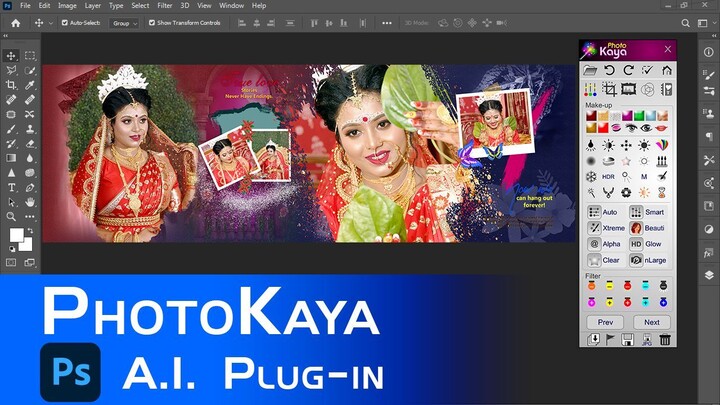
Task: Click the Prev button in PhotoKaya
Action: [605, 322]
